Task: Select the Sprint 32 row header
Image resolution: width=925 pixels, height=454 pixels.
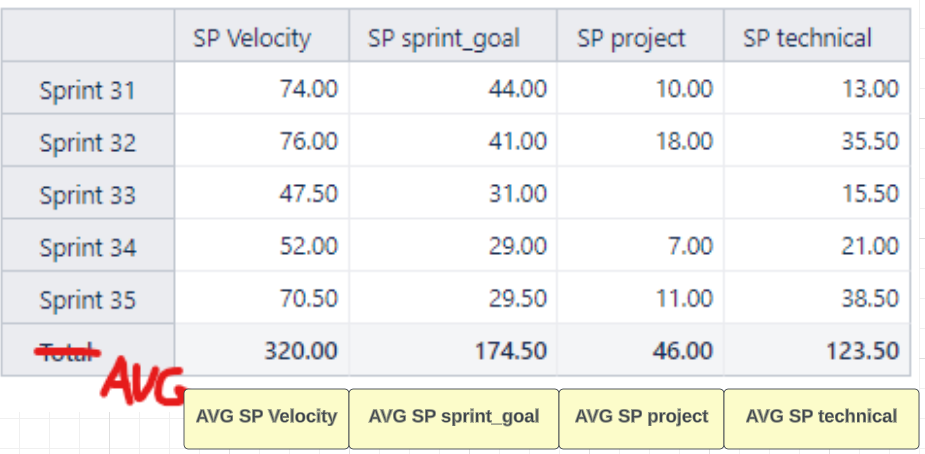Action: tap(88, 140)
